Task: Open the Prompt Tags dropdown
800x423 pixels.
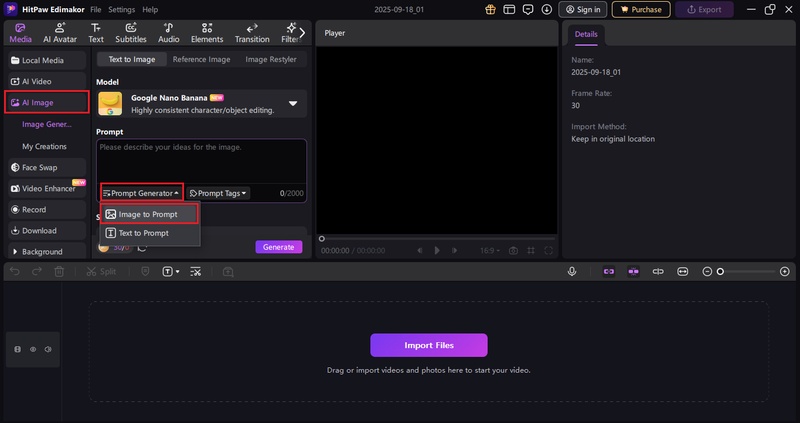Action: 218,193
